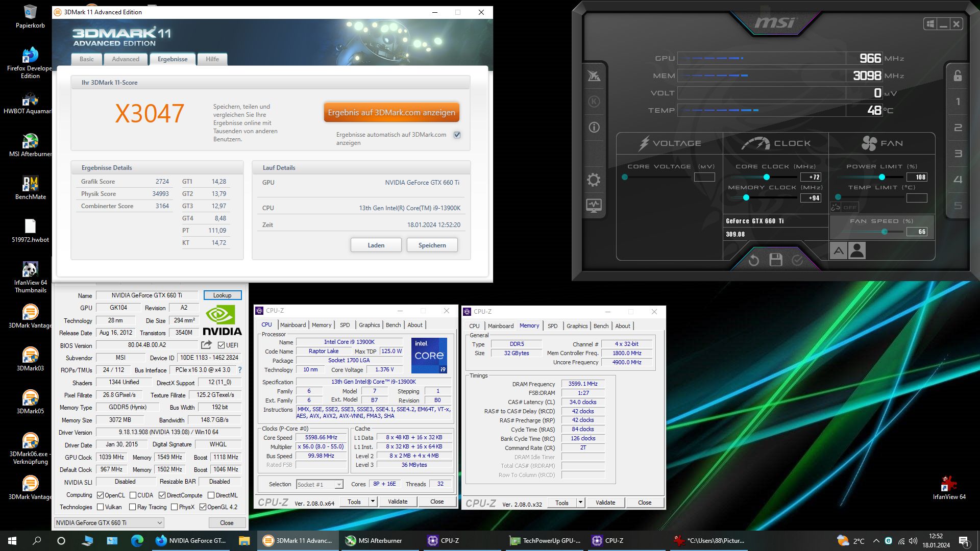Click the memory clock +94 value field

click(811, 198)
